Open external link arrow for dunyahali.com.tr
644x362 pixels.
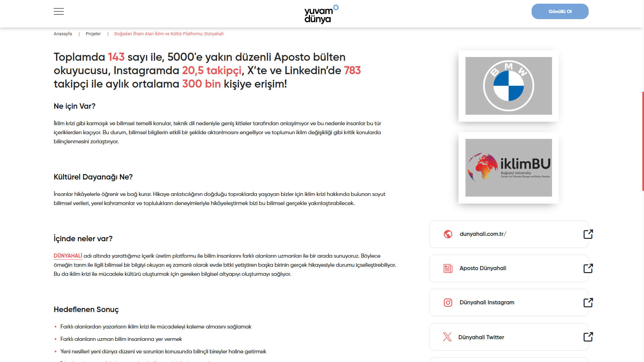coord(588,234)
